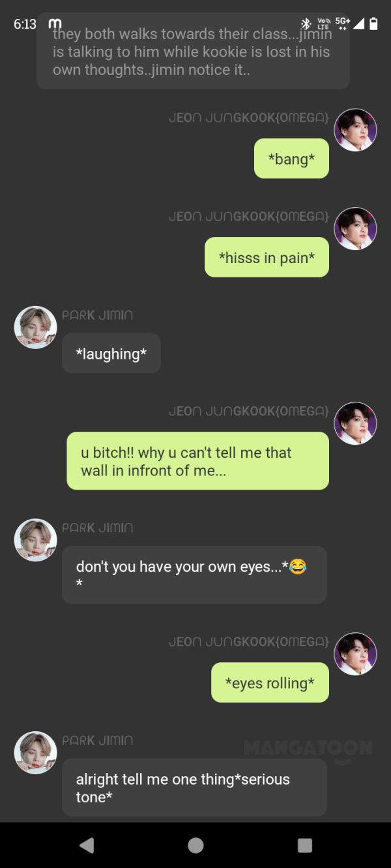Tap the 'alright tell me one thing' bubble
Viewport: 391px width, 868px height.
pos(194,787)
